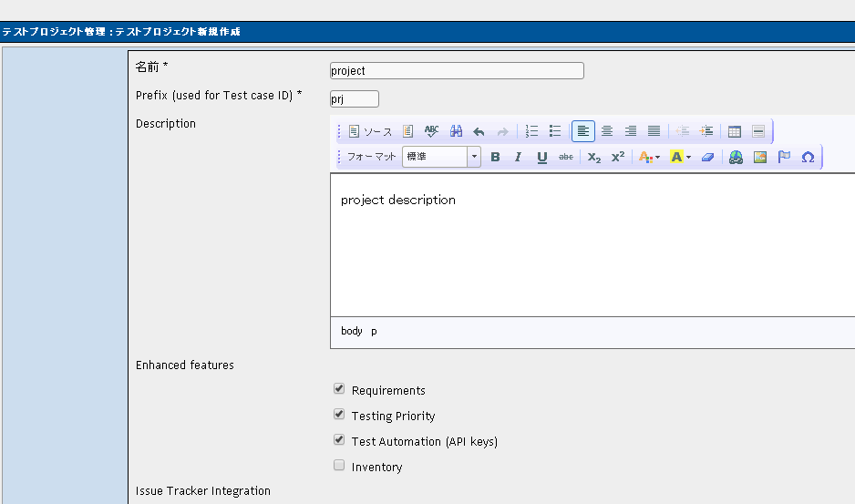Open find with the binoculars icon
855x504 pixels.
coord(456,131)
